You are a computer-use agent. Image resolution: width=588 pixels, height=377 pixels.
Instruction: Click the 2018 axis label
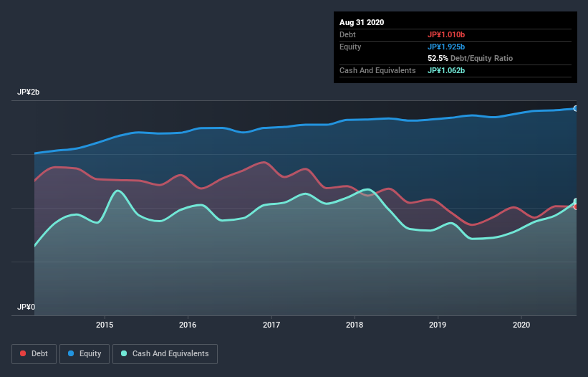(355, 325)
